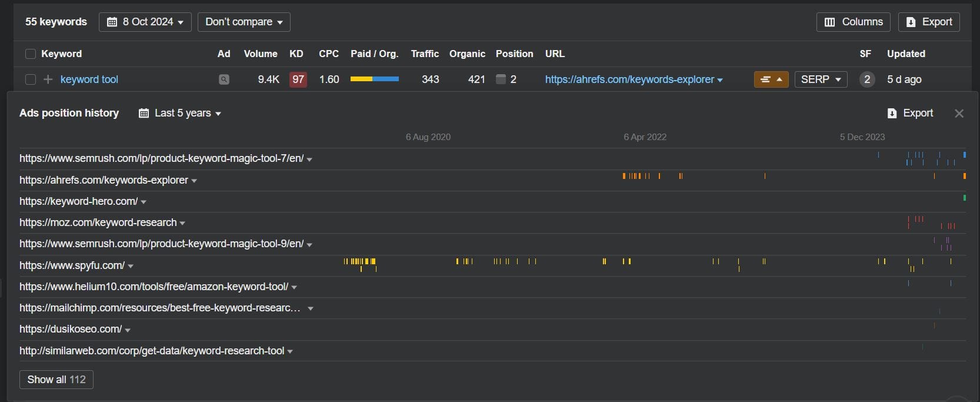Open the SERP dropdown for keyword tool
The image size is (980, 402).
821,79
